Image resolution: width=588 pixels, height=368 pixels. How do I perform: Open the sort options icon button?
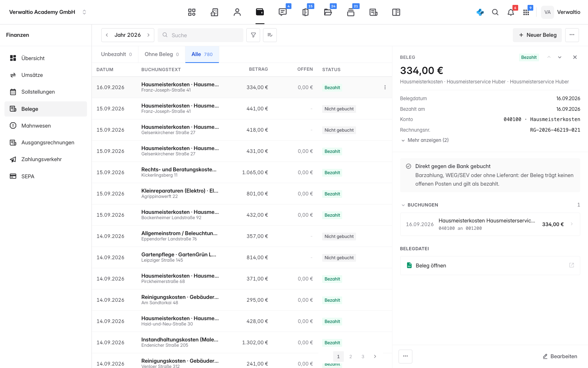[x=270, y=35]
